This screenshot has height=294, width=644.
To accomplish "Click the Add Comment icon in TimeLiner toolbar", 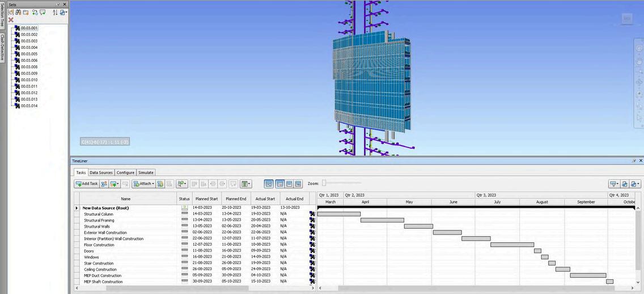I will (234, 184).
